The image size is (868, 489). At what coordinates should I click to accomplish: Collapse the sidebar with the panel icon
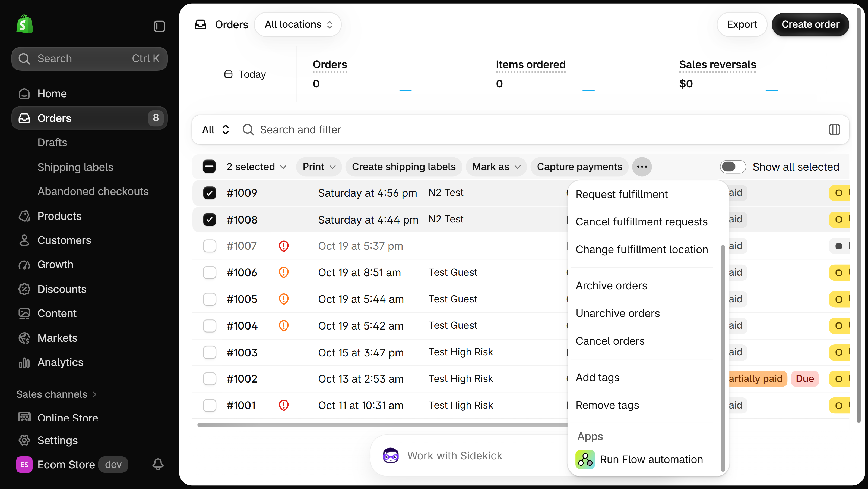[x=159, y=26]
